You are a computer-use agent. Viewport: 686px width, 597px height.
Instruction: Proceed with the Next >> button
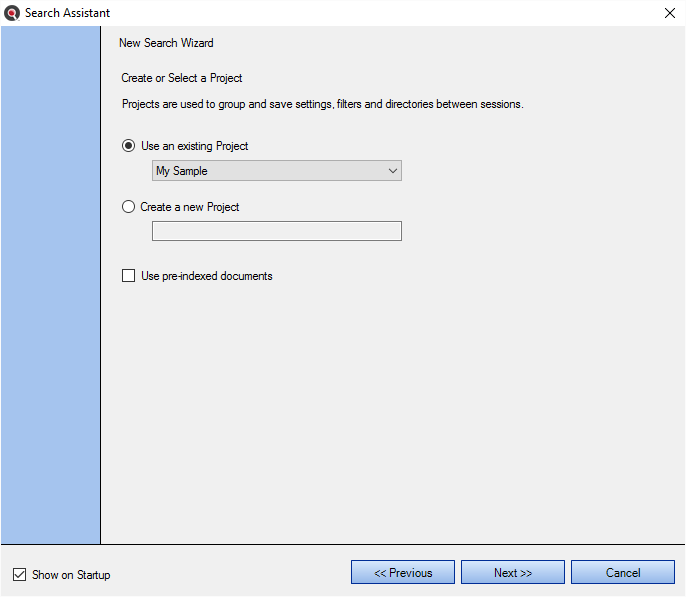pos(513,572)
